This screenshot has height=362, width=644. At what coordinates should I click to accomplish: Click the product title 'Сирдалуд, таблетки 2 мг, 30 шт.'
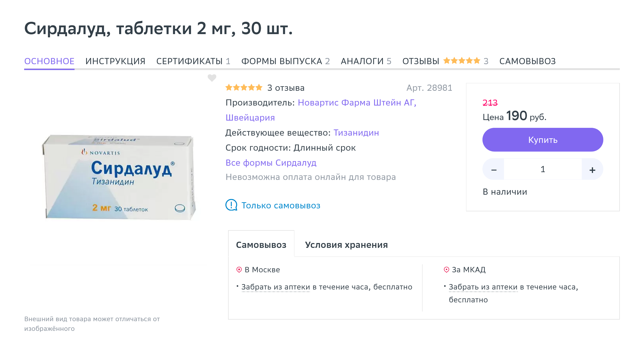(158, 28)
